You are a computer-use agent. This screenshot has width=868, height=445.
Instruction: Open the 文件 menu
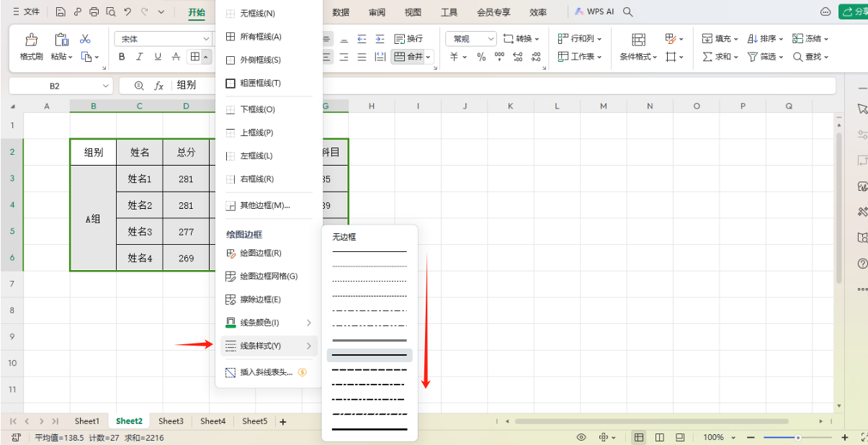(26, 12)
